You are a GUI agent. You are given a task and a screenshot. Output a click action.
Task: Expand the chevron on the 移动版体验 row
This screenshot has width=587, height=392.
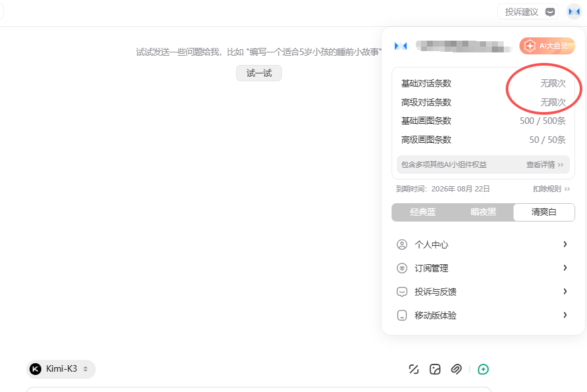point(565,315)
